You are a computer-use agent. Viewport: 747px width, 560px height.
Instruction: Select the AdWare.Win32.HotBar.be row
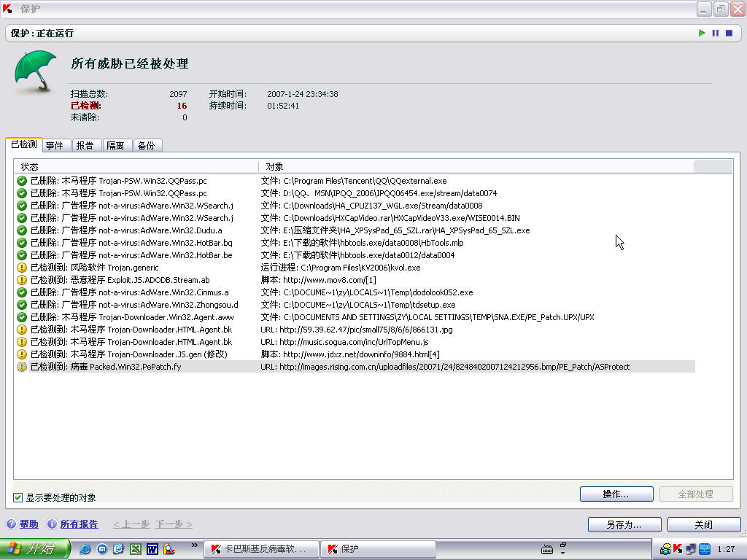[x=355, y=255]
